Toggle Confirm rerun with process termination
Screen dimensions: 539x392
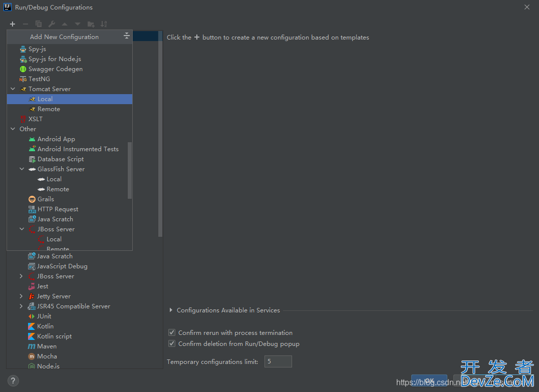click(172, 332)
